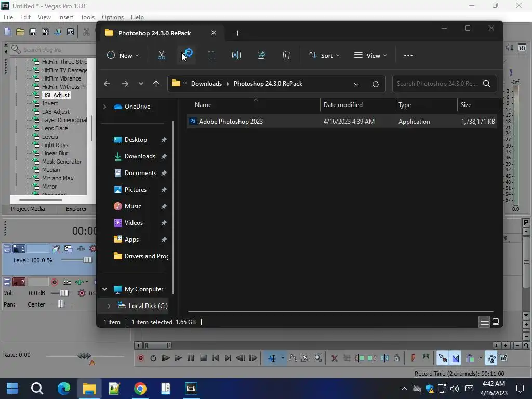Click the New Project icon in Vegas Pro toolbar
Screen dimensions: 532x399
7,32
